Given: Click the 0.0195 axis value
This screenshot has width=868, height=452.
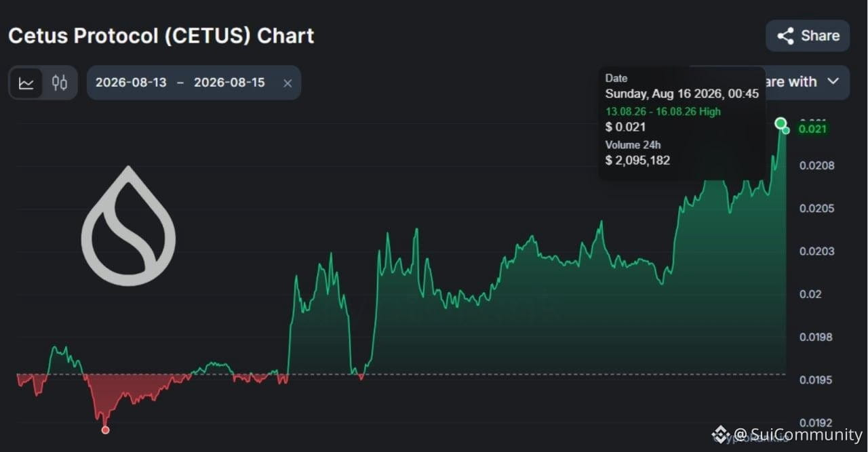Looking at the screenshot, I should click(x=817, y=379).
